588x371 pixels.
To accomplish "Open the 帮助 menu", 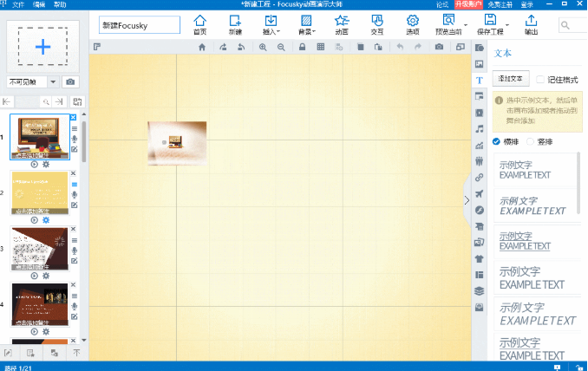I will coord(60,4).
